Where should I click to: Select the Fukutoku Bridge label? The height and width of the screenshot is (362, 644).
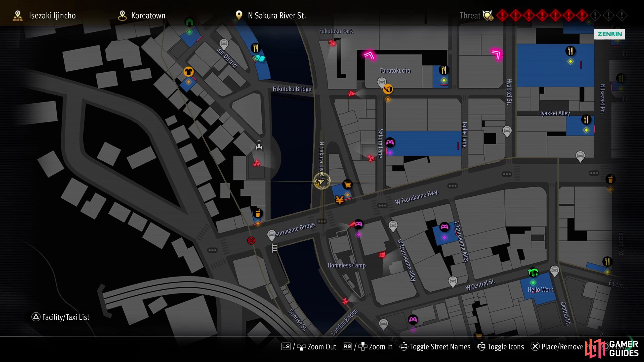(292, 89)
